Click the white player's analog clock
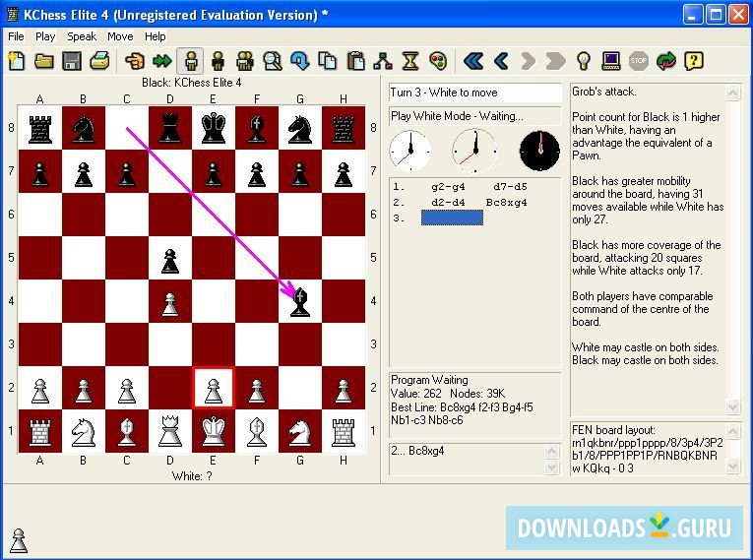The width and height of the screenshot is (753, 560). [x=410, y=151]
